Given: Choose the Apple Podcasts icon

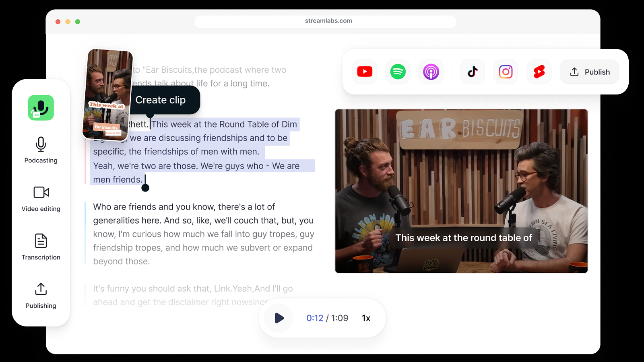Looking at the screenshot, I should point(431,72).
